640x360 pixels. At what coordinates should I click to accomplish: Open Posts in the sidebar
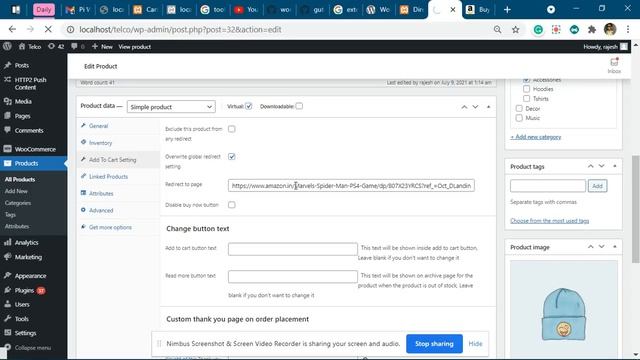coord(22,65)
